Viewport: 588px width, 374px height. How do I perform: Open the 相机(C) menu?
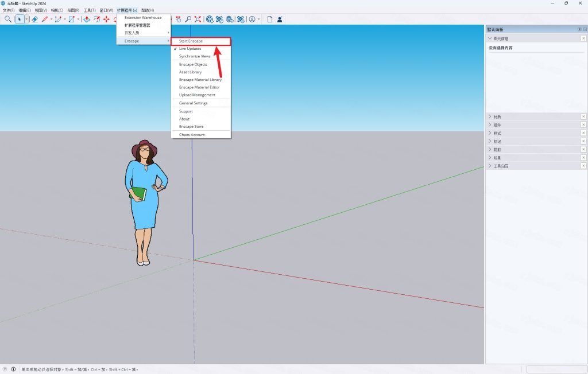(57, 10)
